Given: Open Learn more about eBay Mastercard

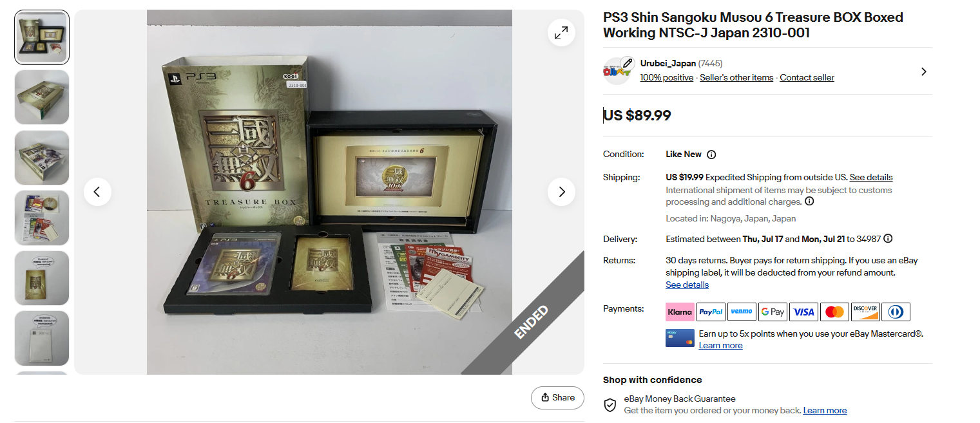Looking at the screenshot, I should point(720,346).
